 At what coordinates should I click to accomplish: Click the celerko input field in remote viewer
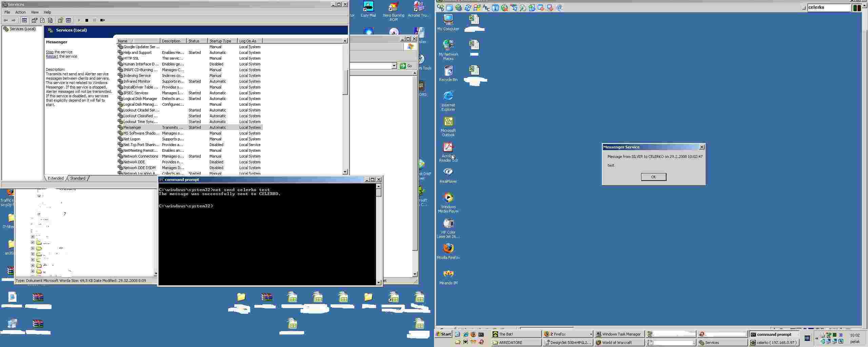(829, 7)
